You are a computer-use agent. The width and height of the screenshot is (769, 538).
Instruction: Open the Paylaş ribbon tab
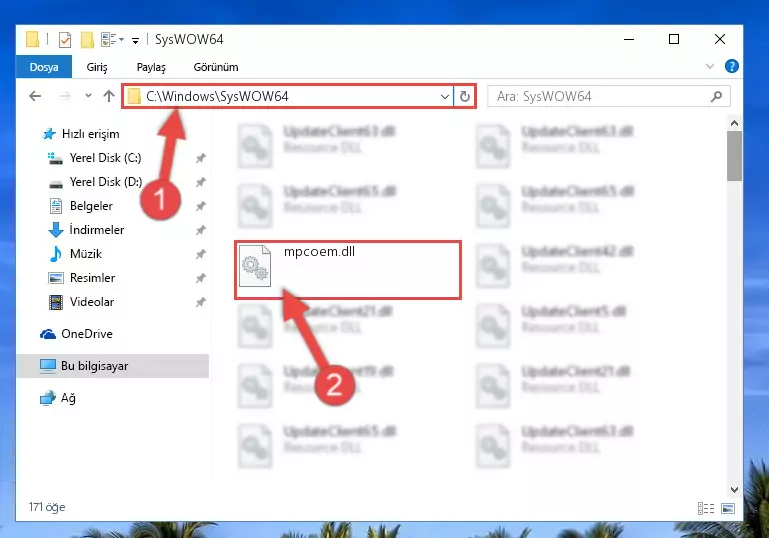click(x=151, y=67)
